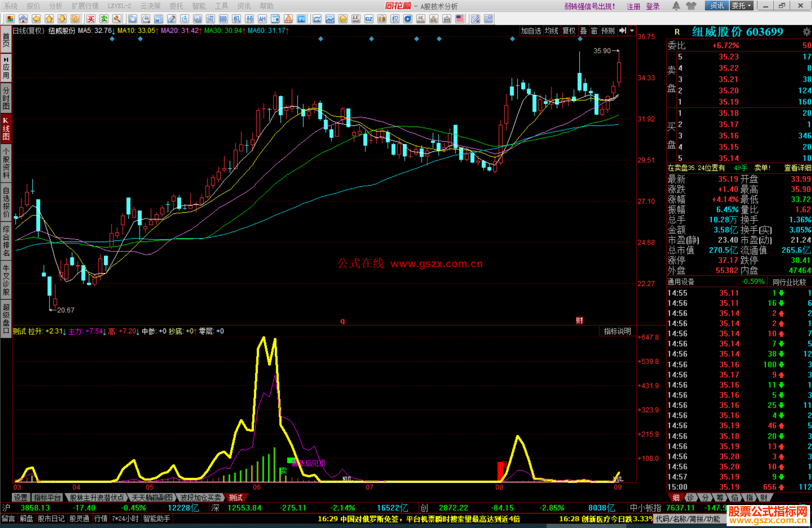
Task: Click the home page house toolbar icon
Action: [23, 19]
